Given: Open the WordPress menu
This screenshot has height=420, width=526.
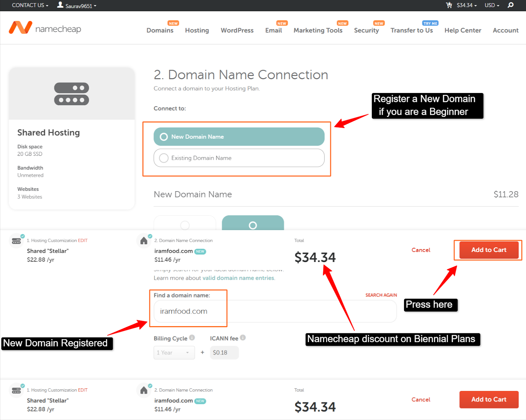Looking at the screenshot, I should point(237,30).
